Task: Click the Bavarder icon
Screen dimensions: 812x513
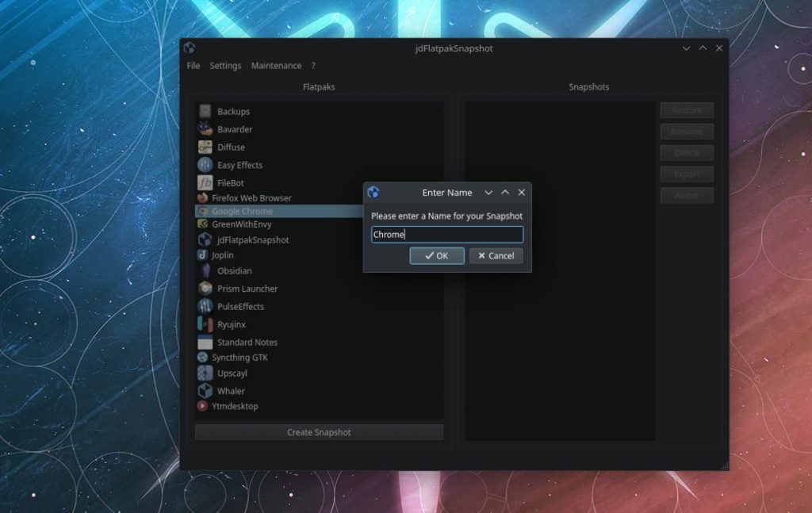Action: coord(205,128)
